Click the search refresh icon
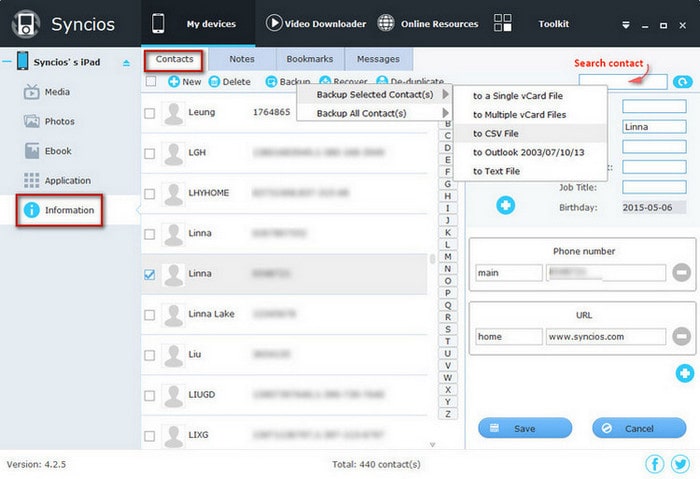This screenshot has height=479, width=700. [x=683, y=82]
